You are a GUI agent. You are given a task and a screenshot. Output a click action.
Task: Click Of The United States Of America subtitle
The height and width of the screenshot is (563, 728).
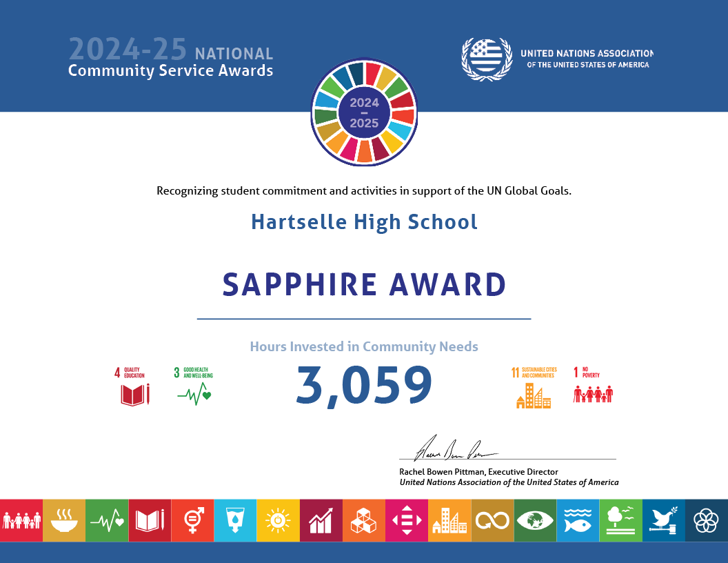[x=588, y=65]
